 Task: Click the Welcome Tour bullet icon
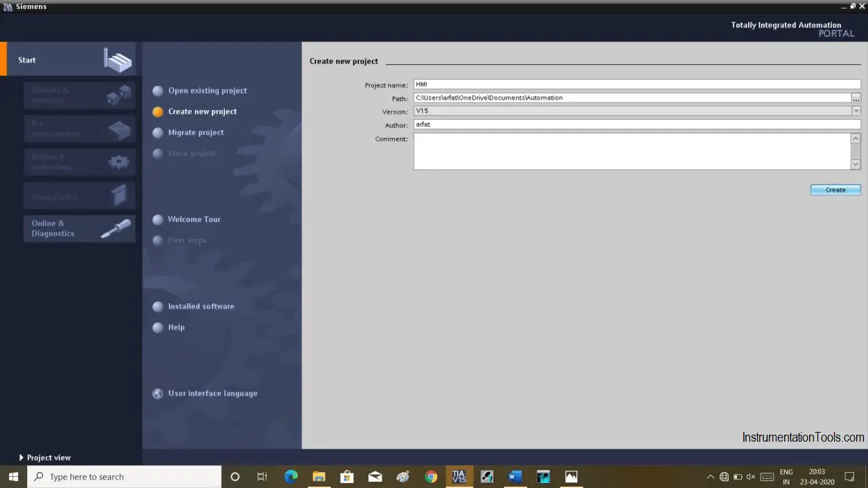point(158,219)
